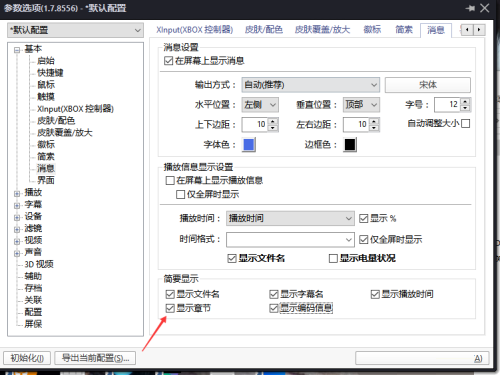Toggle 显示文件名 in 简要显示 section
Screen dimensions: 500x375
pyautogui.click(x=170, y=294)
